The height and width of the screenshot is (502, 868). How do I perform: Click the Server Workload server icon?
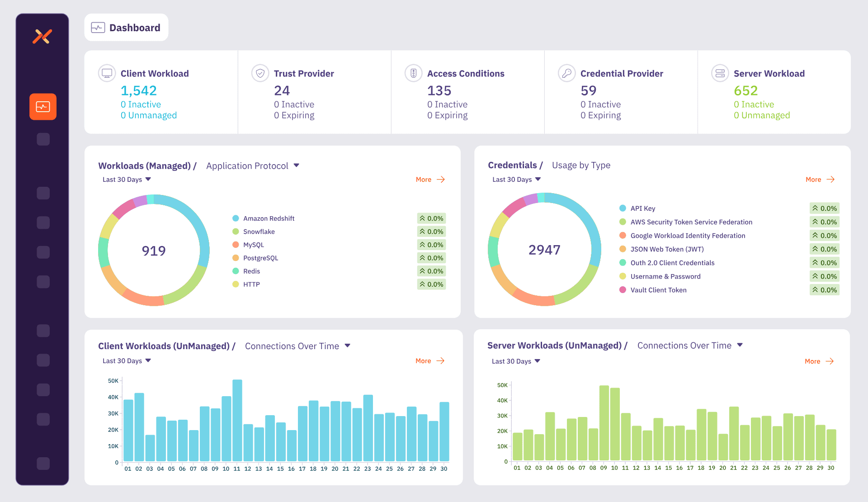720,73
